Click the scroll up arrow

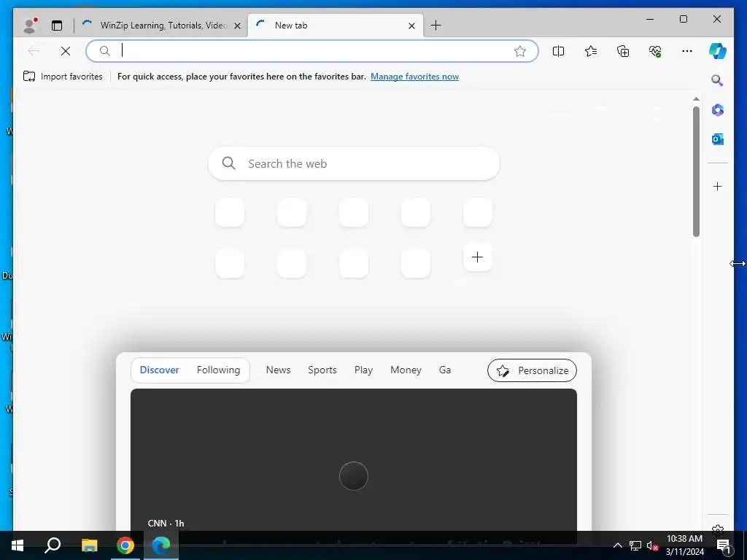(696, 99)
